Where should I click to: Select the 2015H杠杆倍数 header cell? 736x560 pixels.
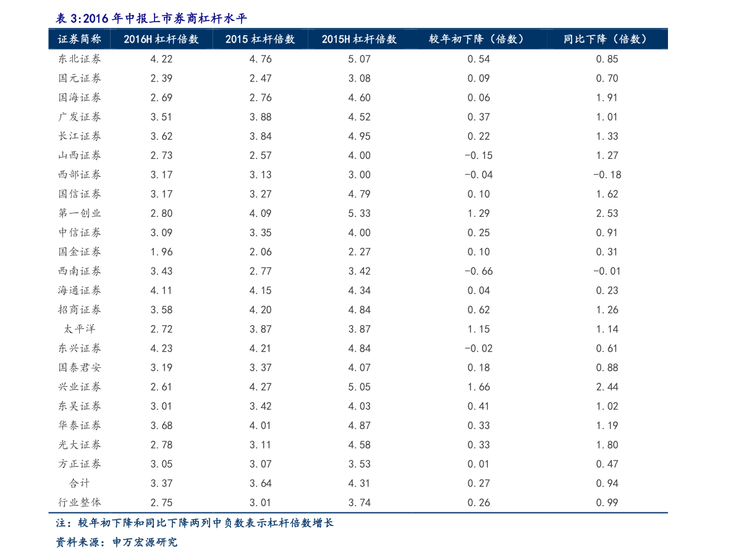coord(359,39)
